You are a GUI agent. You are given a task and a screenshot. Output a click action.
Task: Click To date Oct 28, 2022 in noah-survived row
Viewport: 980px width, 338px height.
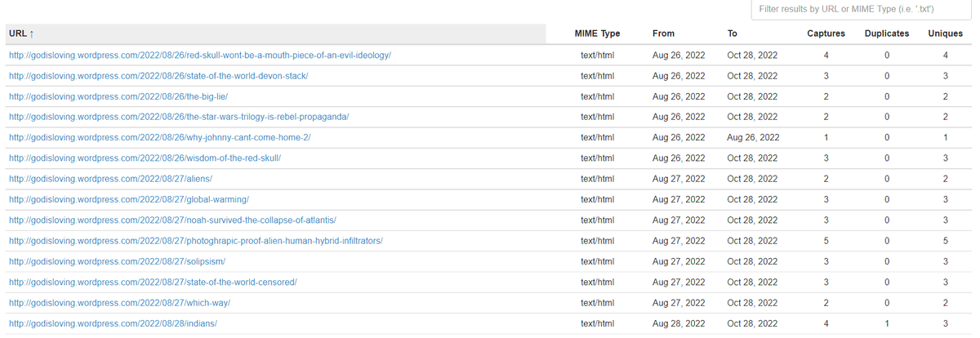[752, 220]
